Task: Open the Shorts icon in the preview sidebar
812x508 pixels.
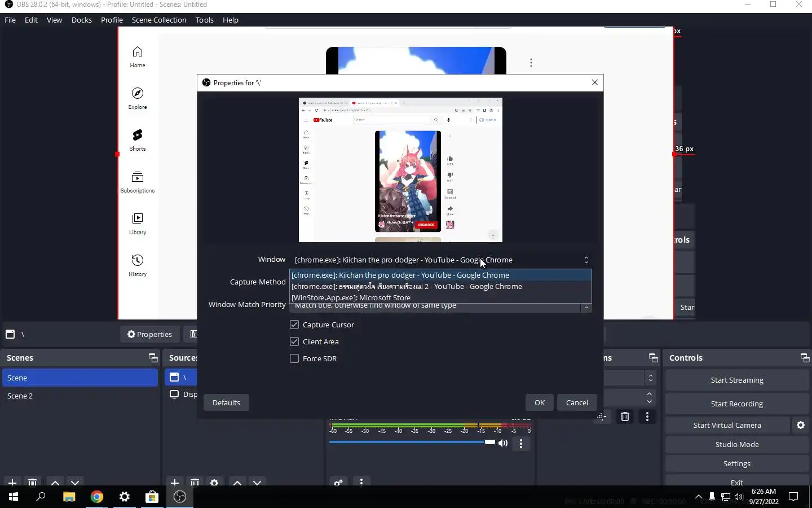Action: 138,135
